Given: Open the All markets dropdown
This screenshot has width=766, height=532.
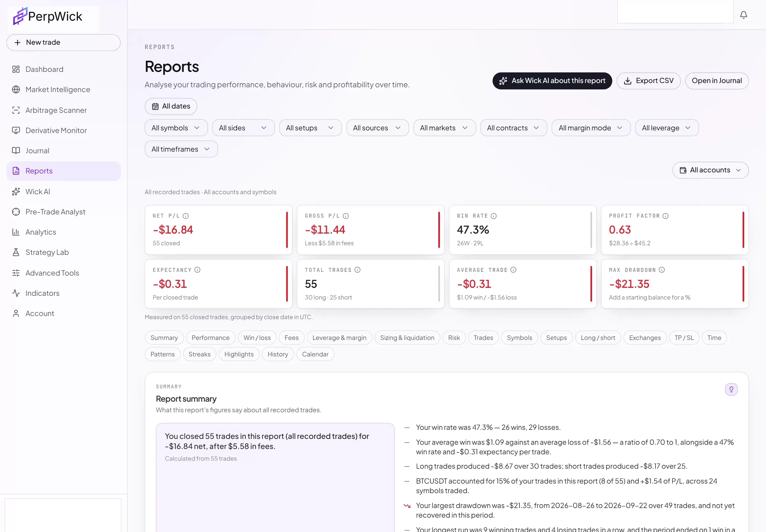Looking at the screenshot, I should [x=444, y=128].
